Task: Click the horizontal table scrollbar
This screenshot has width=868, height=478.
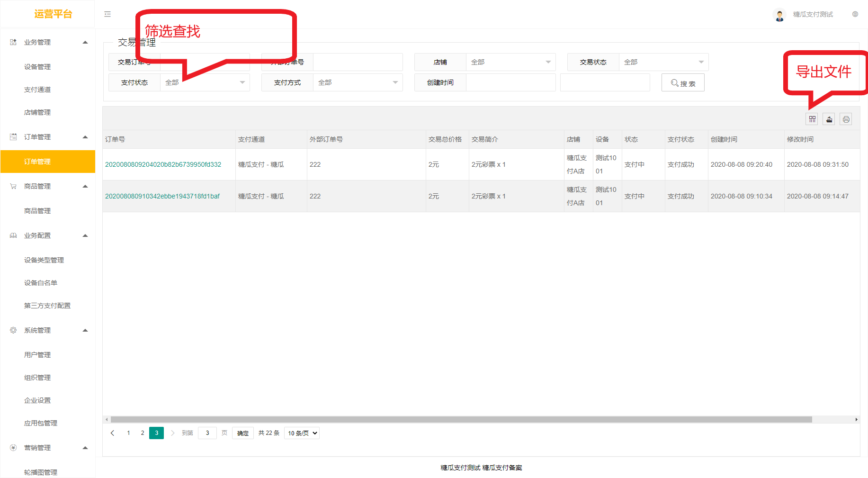Action: 461,419
